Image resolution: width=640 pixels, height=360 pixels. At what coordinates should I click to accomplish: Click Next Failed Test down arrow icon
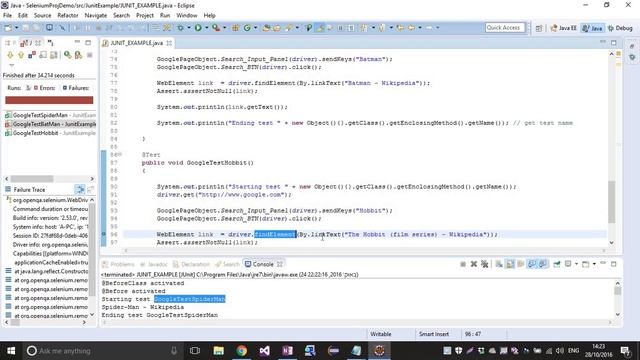(10, 55)
